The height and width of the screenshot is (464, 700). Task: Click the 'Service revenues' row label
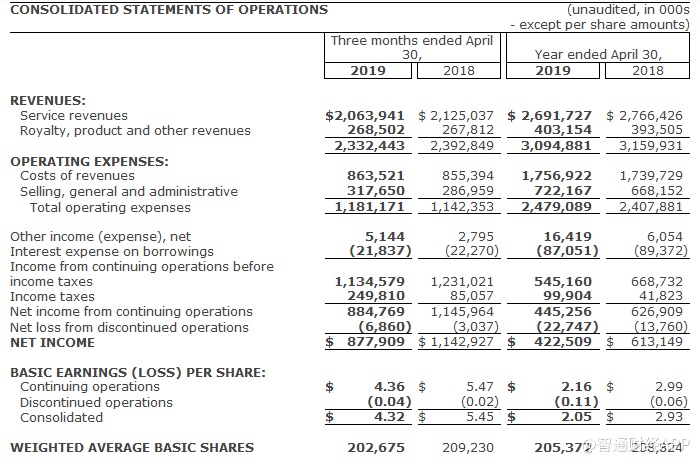[74, 116]
